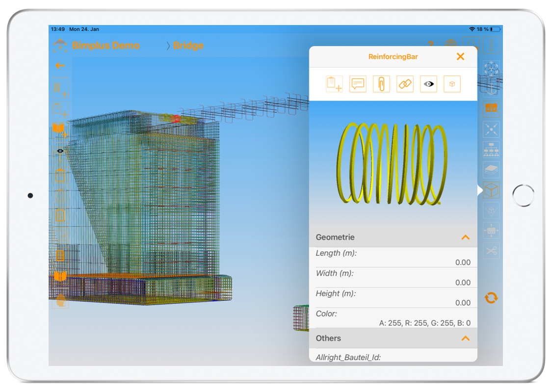
Task: Add a new task from clipboard-plus icon
Action: point(334,84)
